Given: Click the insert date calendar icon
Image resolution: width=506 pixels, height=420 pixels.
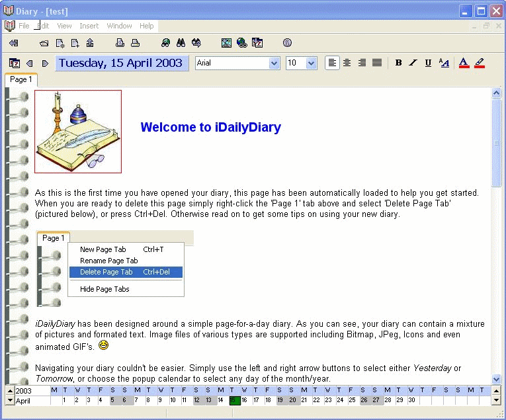Looking at the screenshot, I should pos(257,43).
